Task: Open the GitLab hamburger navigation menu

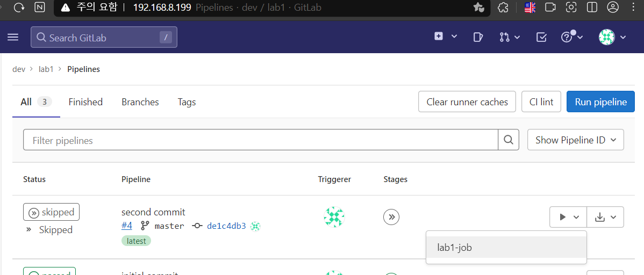Action: tap(13, 38)
